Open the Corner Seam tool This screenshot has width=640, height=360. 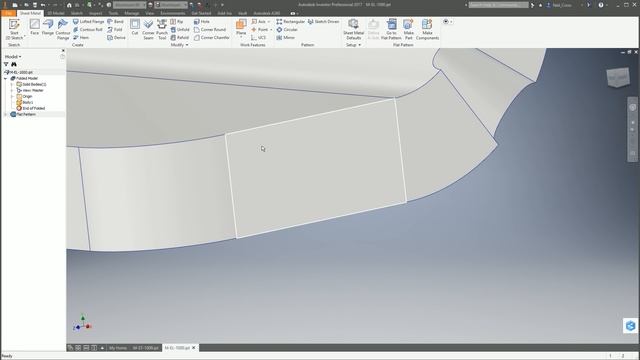pyautogui.click(x=148, y=29)
